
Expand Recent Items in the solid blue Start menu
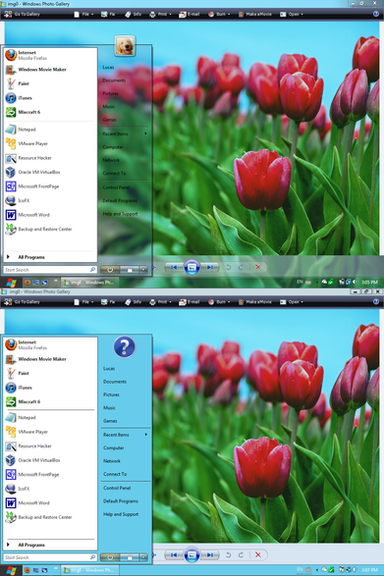point(125,435)
